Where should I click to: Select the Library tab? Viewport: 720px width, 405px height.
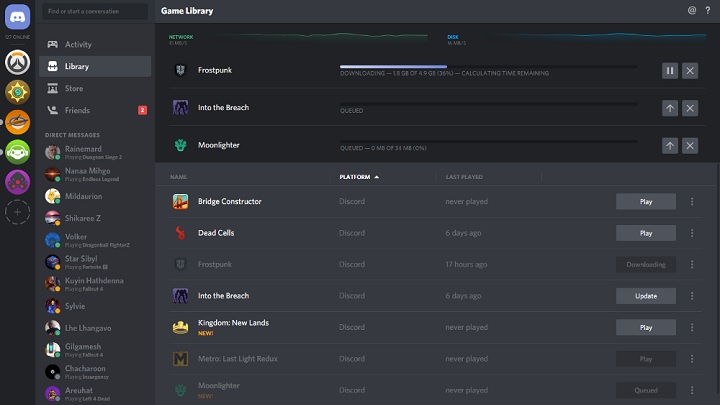[x=95, y=67]
